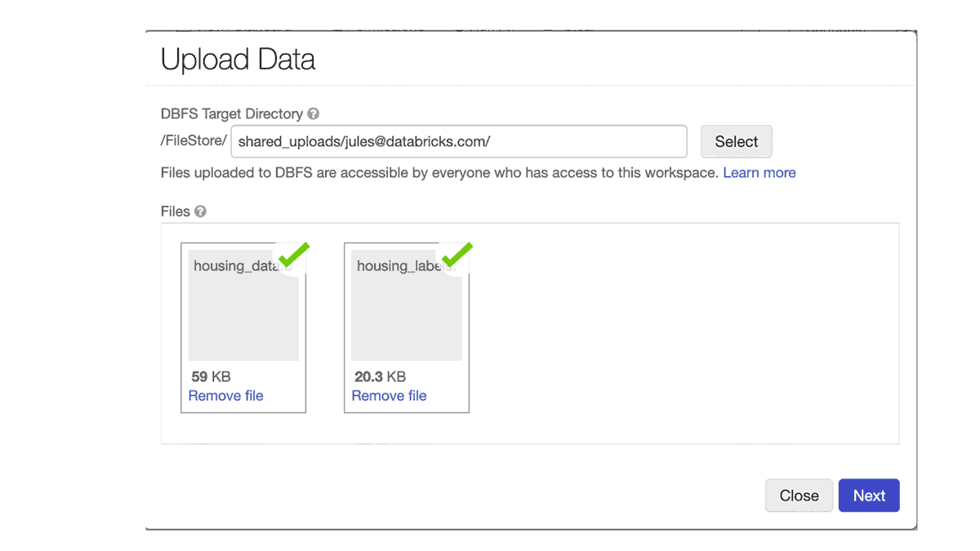This screenshot has height=551, width=980.
Task: Click the Files section label
Action: click(x=175, y=211)
